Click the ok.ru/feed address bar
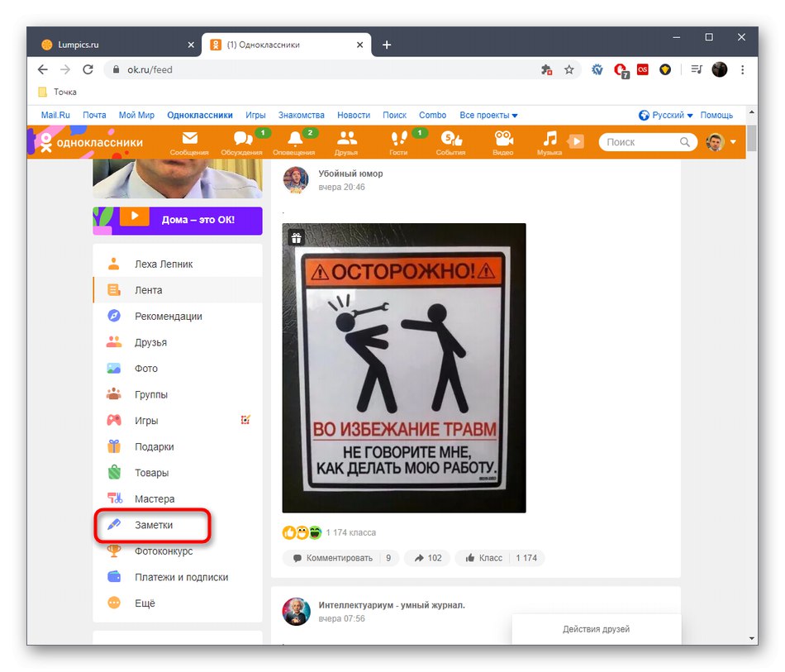Viewport: 785px width, 672px height. click(321, 69)
